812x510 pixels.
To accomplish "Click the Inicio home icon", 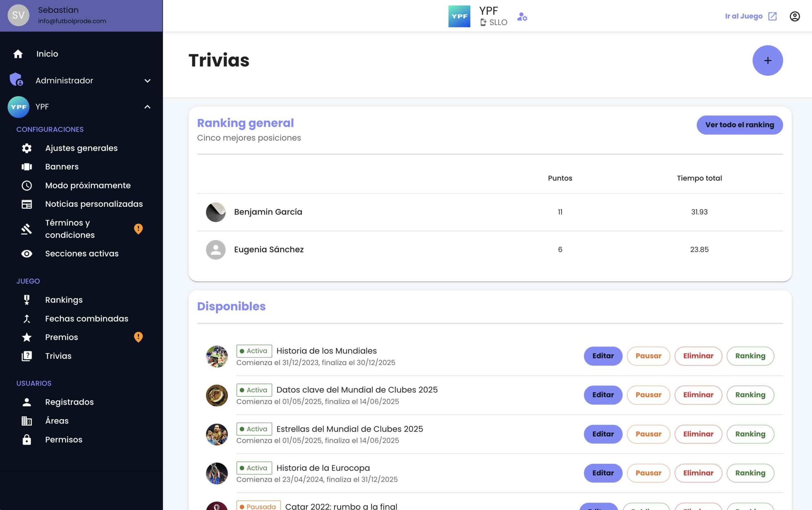I will pyautogui.click(x=18, y=54).
